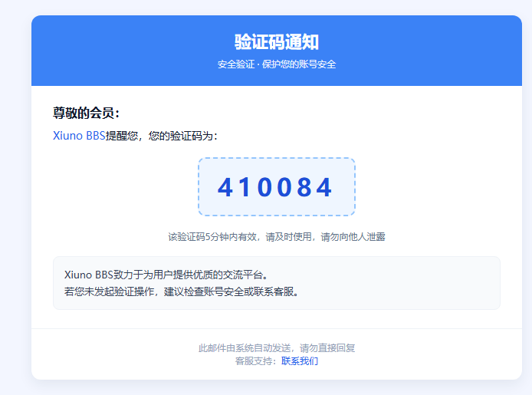This screenshot has height=395, width=532.
Task: Click the verification code 410084
Action: [x=276, y=187]
